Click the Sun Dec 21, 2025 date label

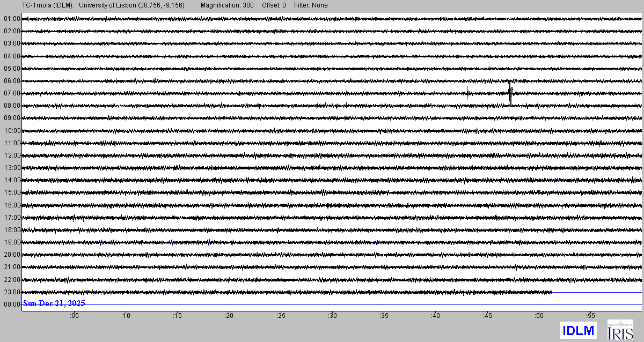(x=54, y=303)
